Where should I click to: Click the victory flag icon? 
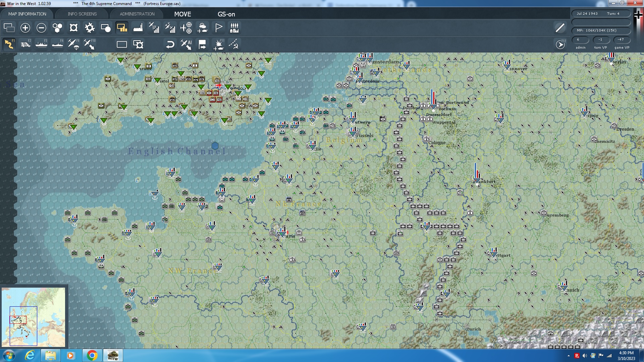pyautogui.click(x=218, y=28)
